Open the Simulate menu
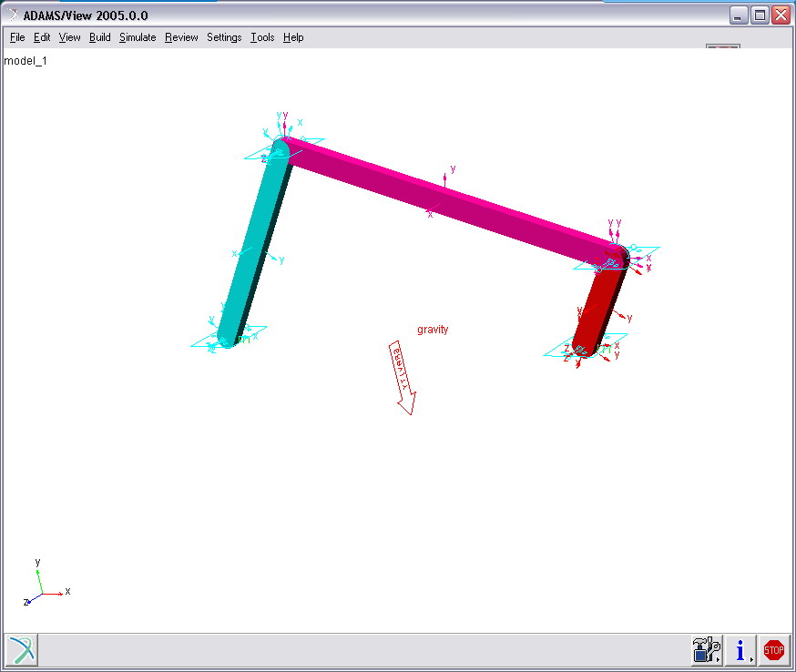 point(138,37)
